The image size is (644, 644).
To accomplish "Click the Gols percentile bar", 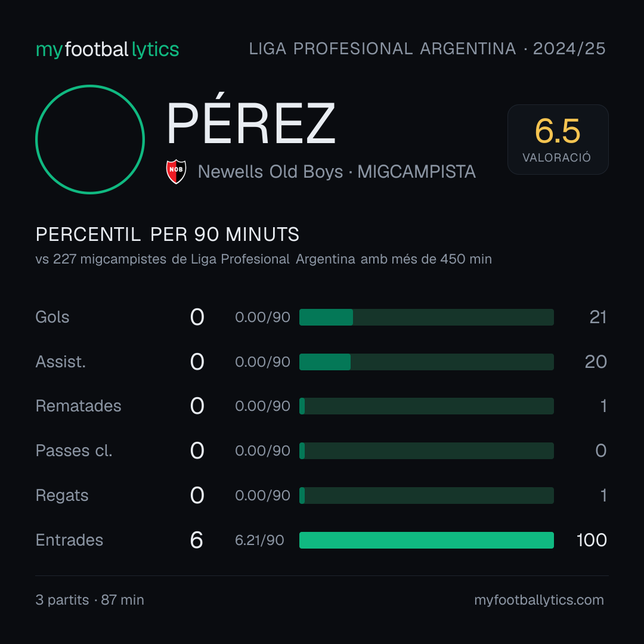I will pos(426,317).
